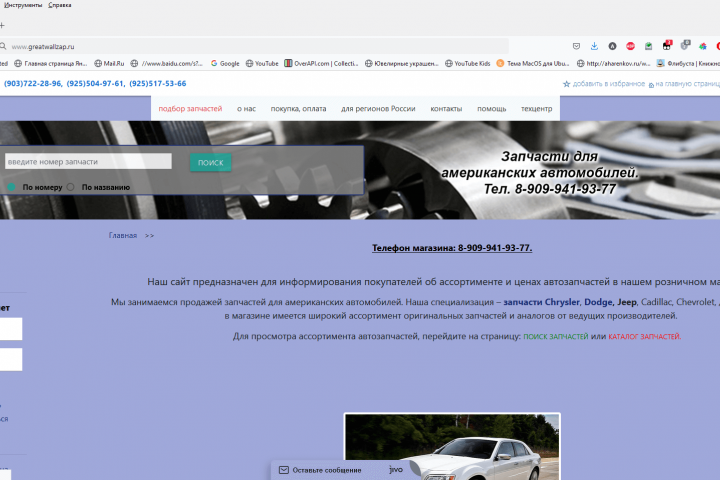Image resolution: width=720 pixels, height=480 pixels.
Task: Open the YouTube bookmark
Action: pos(262,63)
